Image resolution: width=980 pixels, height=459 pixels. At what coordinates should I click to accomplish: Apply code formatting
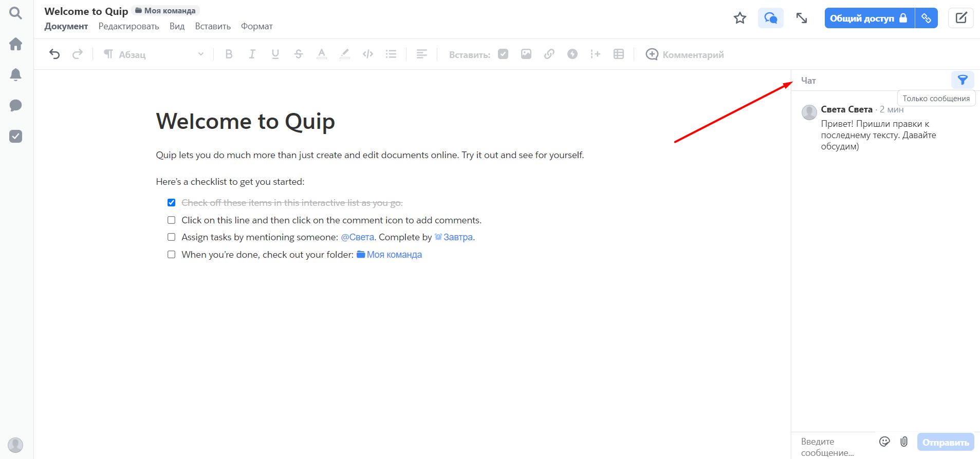368,54
